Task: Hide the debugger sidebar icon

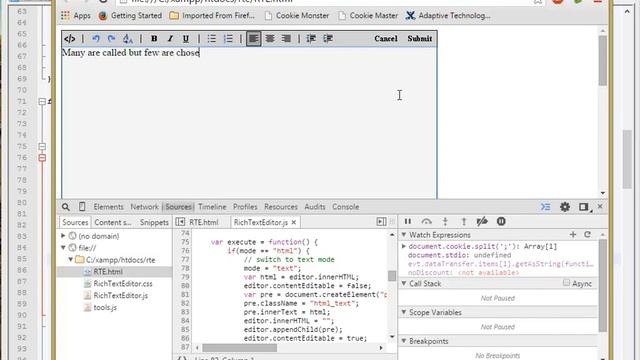Action: (x=381, y=222)
